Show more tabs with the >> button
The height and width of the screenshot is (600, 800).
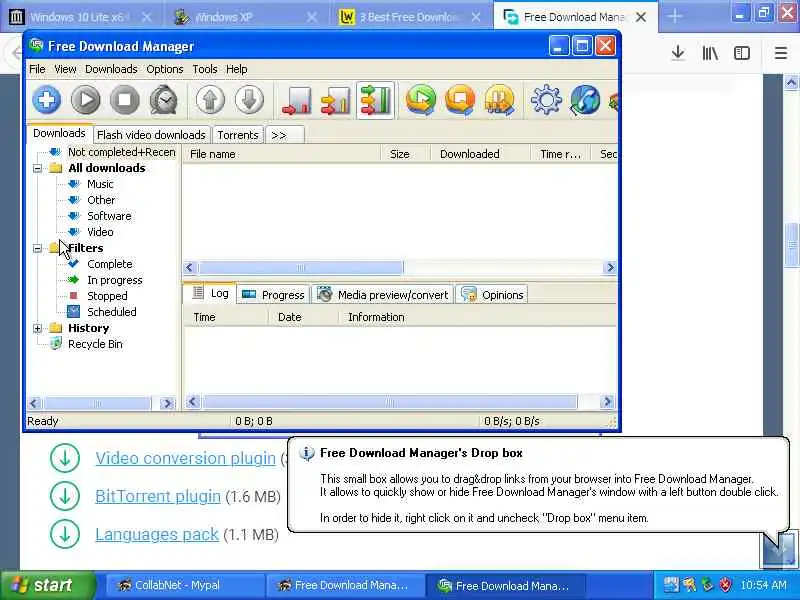(x=285, y=135)
